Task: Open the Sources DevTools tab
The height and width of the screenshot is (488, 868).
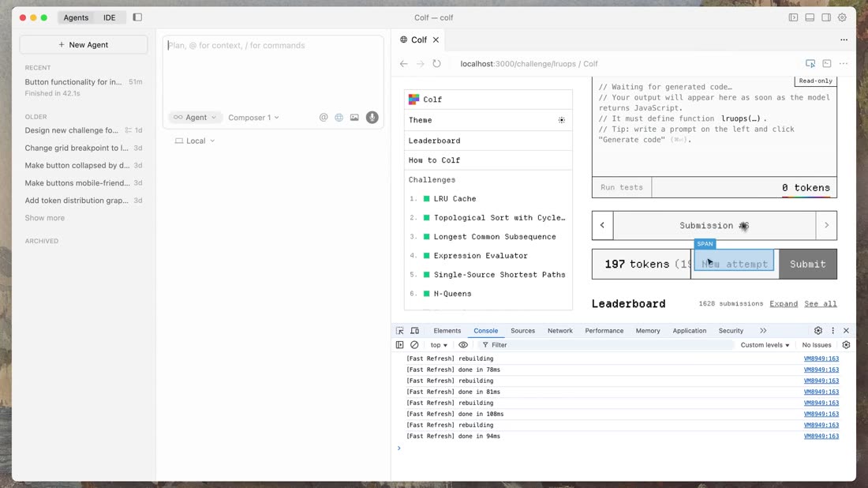Action: click(522, 331)
